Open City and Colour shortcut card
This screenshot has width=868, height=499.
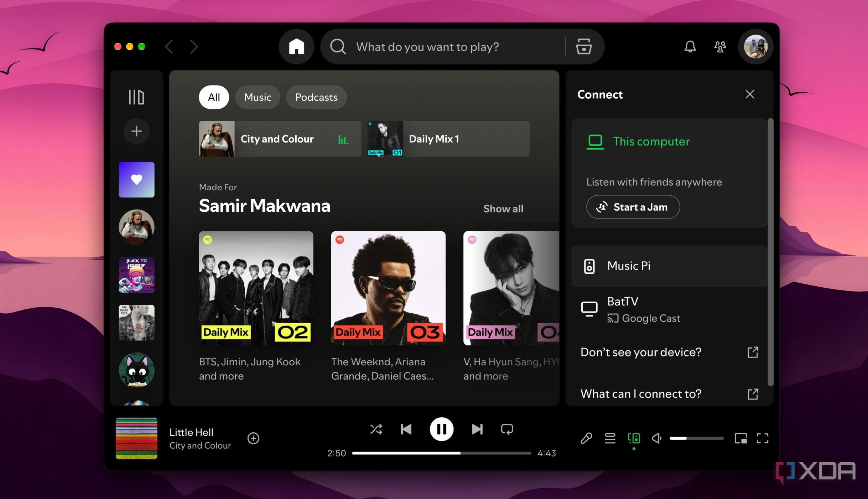pos(280,139)
